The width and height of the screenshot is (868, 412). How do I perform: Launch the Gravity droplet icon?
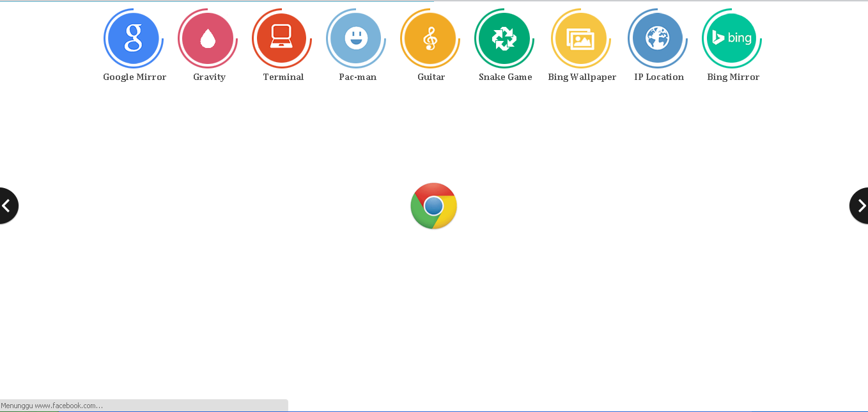pyautogui.click(x=208, y=38)
